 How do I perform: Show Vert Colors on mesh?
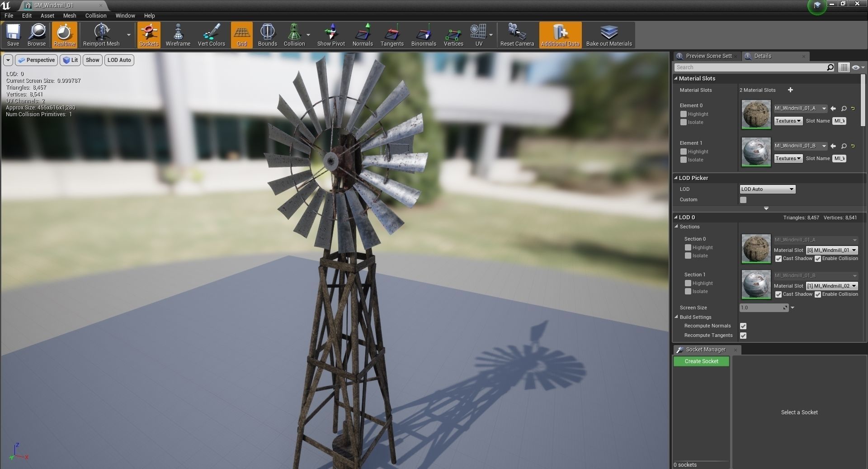click(211, 35)
